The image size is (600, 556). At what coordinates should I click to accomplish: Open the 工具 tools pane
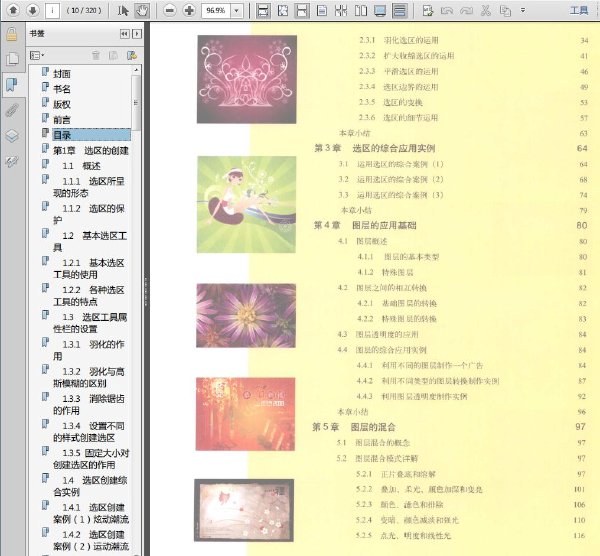point(579,10)
